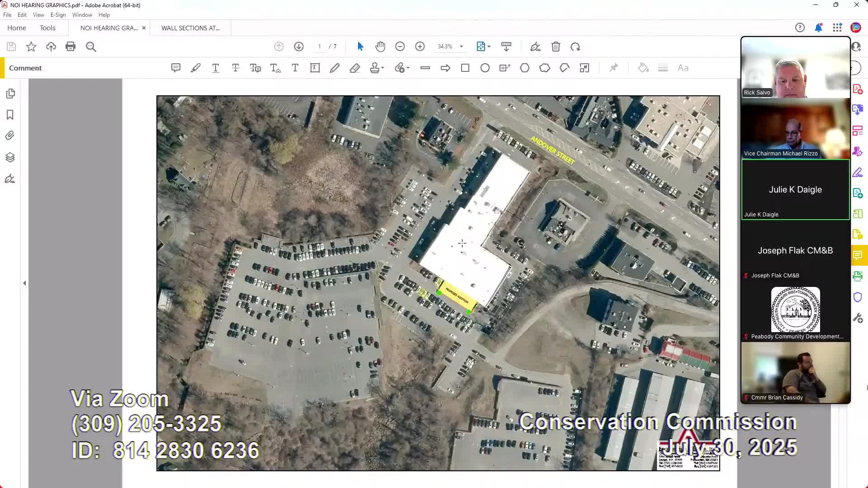Activate the Hand pan tool

point(380,47)
